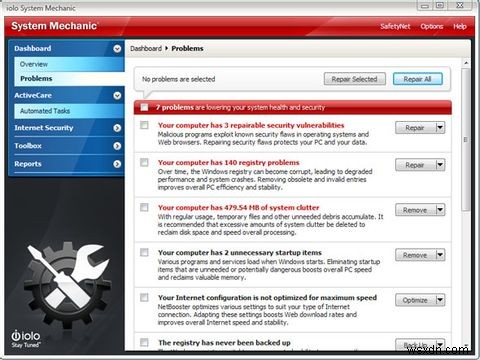Check the Internet configuration checkbox

(x=144, y=297)
